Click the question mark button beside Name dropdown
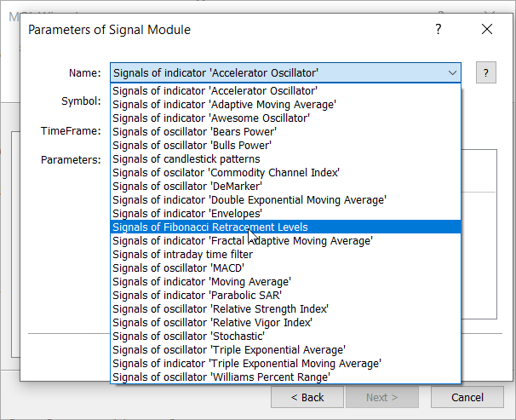 486,72
